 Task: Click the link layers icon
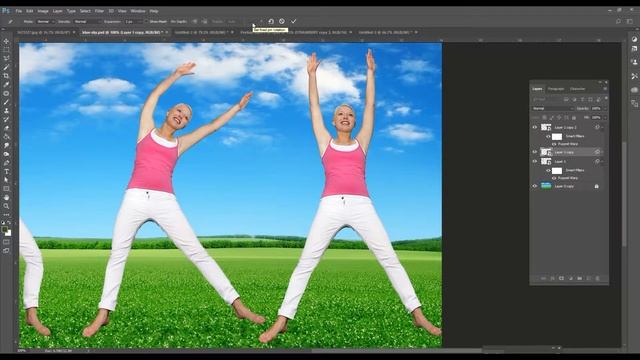pyautogui.click(x=543, y=278)
